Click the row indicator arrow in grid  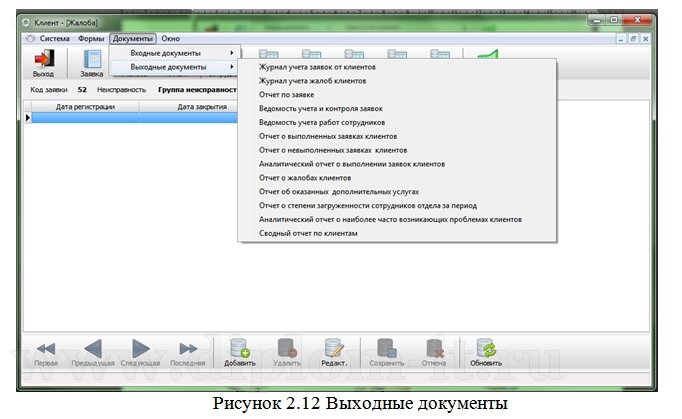click(27, 117)
